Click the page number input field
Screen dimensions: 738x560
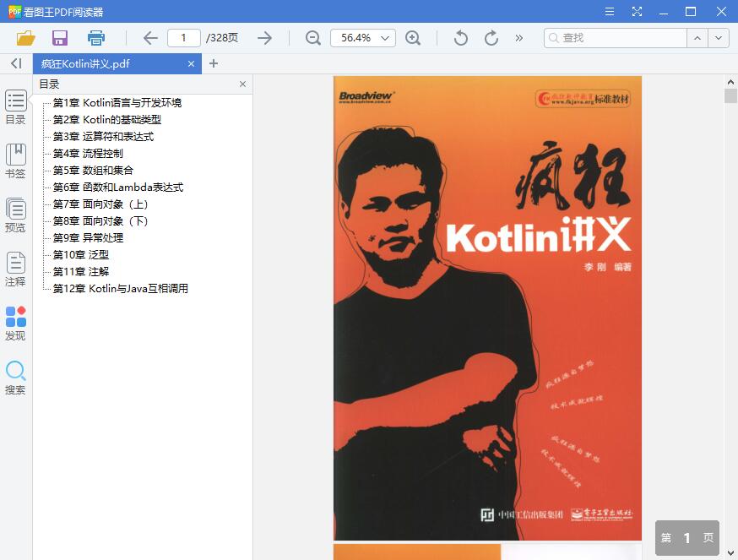tap(183, 38)
